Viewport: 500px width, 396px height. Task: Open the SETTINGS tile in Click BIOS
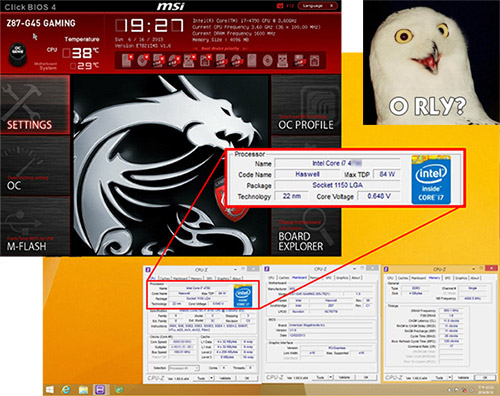pyautogui.click(x=35, y=105)
